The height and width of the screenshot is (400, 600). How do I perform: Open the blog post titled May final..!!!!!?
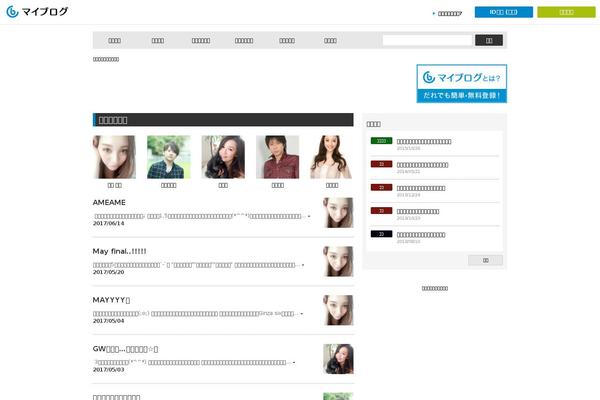pos(119,251)
